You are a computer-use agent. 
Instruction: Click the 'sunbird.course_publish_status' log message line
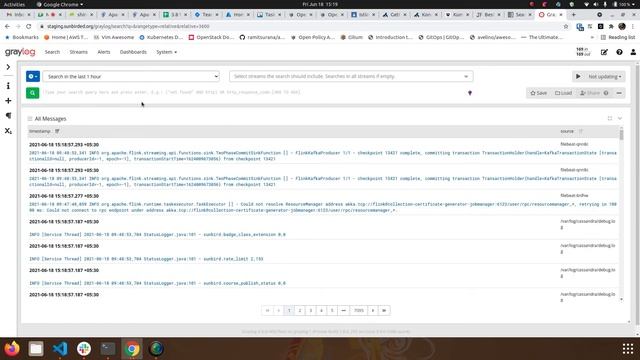tap(157, 283)
